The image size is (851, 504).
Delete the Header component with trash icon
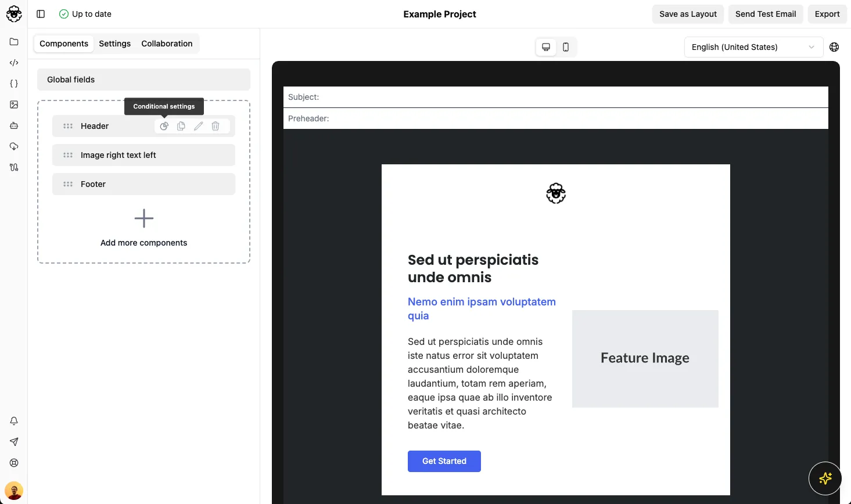coord(216,126)
